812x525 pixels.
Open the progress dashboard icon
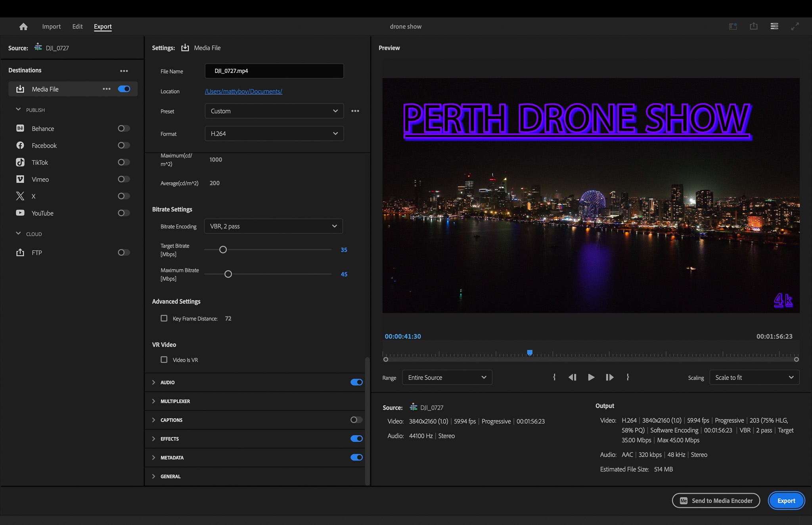[x=774, y=26]
